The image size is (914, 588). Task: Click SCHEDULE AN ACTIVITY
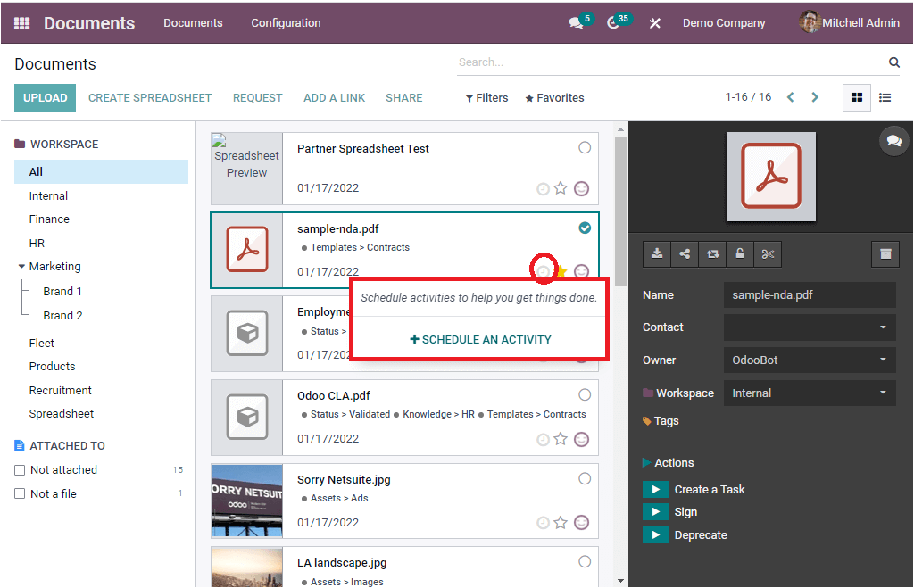481,339
